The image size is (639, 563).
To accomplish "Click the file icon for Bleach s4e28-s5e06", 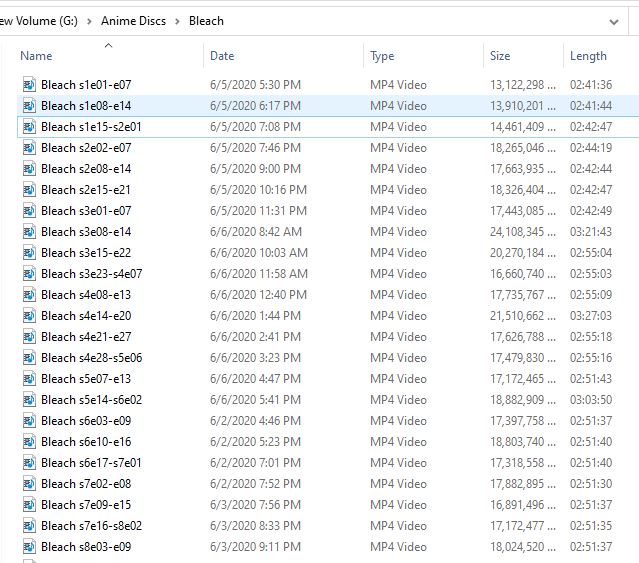I will tap(29, 358).
